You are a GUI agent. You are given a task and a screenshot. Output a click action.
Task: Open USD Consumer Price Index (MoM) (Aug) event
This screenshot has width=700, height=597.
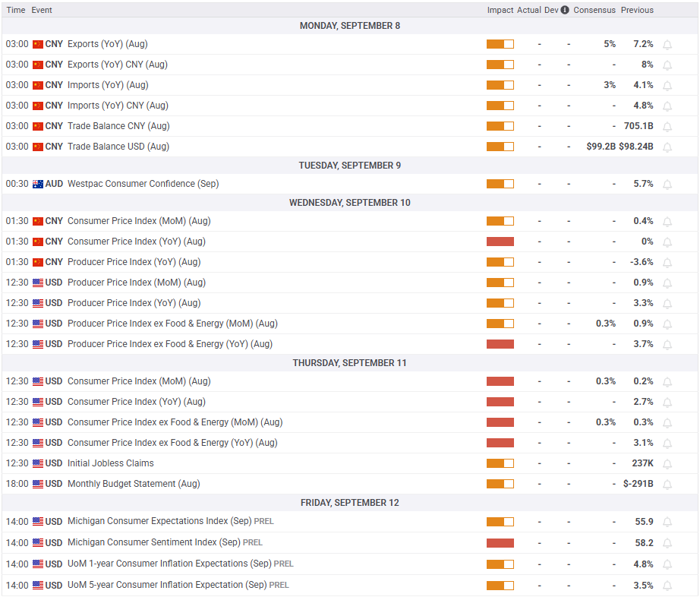coord(139,381)
